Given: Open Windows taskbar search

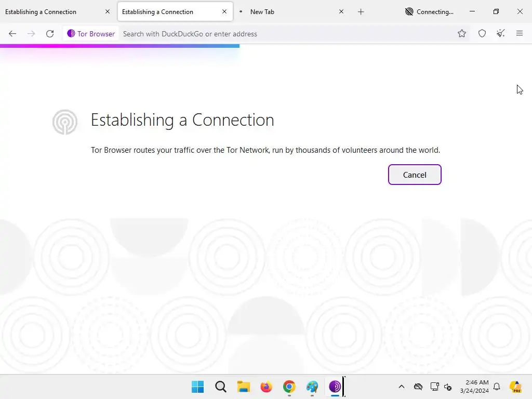Looking at the screenshot, I should coord(220,387).
